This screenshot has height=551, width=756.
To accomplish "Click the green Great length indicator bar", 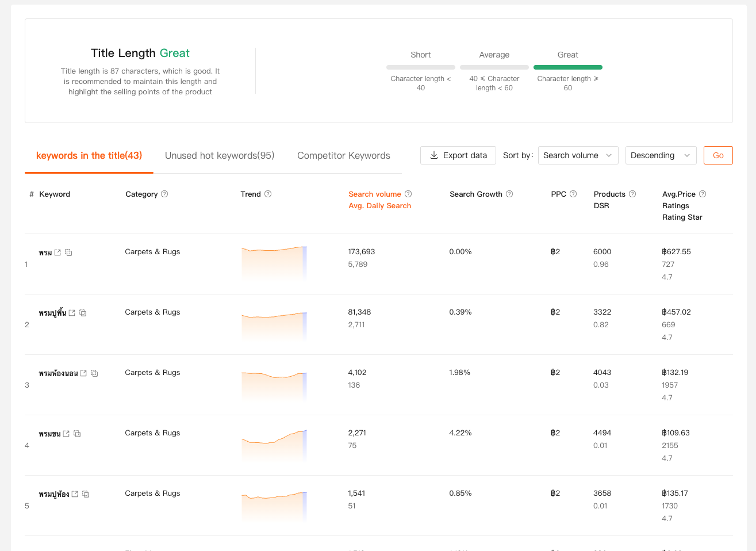I will coord(567,67).
